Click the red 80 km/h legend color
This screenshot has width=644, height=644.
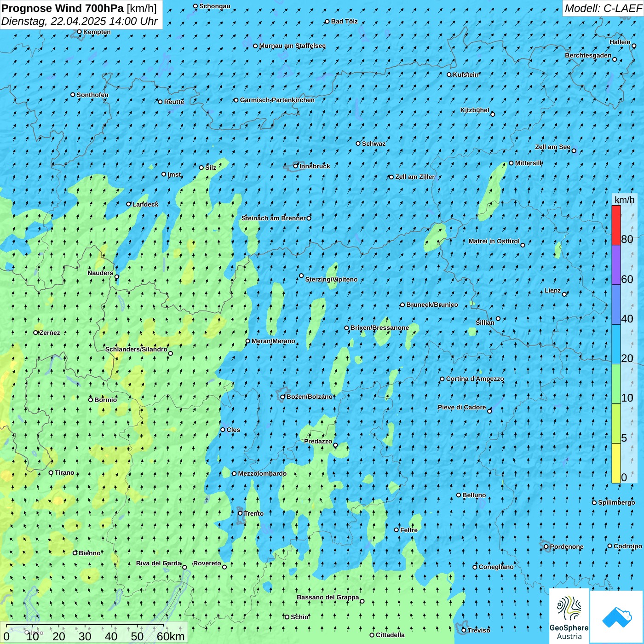(x=616, y=225)
